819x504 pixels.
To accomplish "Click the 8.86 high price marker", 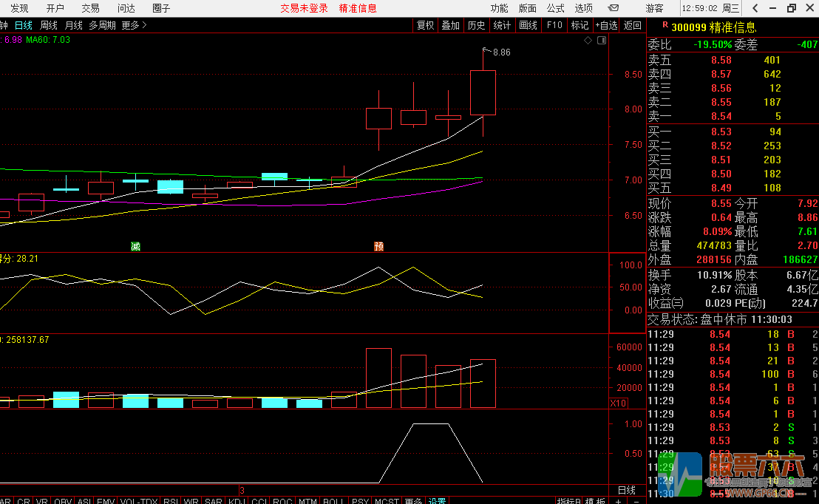I will tap(501, 52).
